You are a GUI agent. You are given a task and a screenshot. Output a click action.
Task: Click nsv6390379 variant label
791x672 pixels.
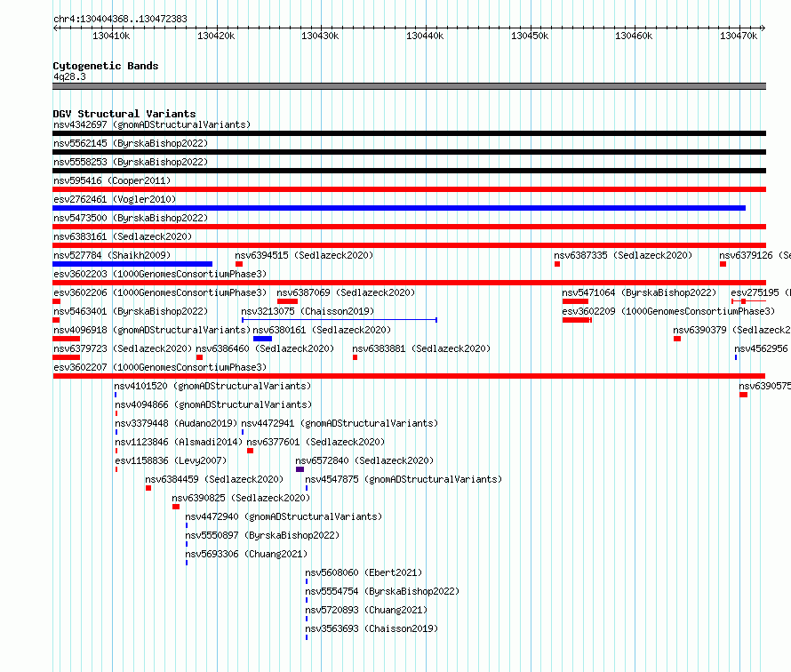point(731,330)
